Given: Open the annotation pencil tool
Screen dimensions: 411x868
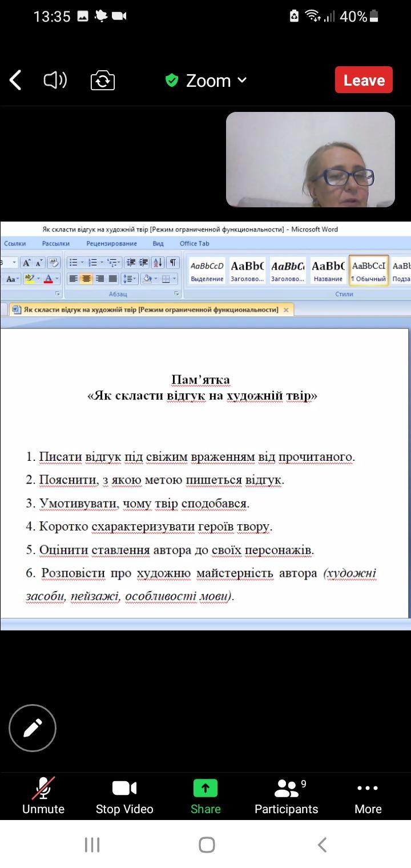Looking at the screenshot, I should point(33,728).
